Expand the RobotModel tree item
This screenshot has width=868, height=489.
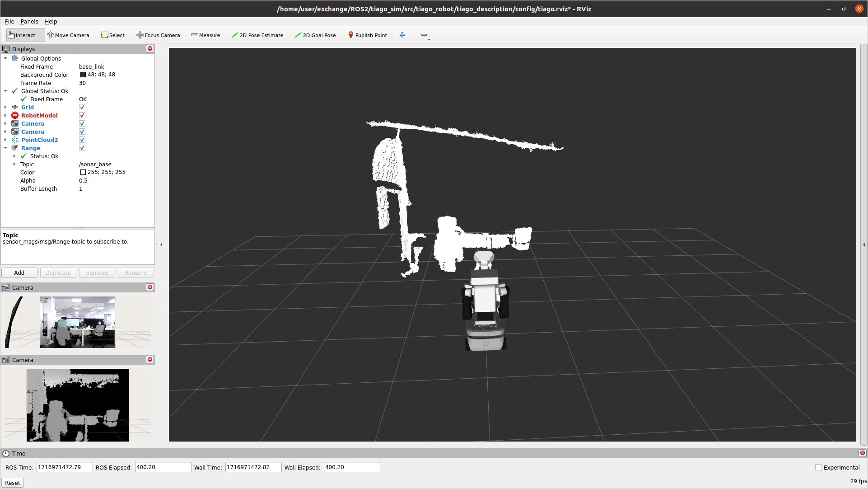[5, 116]
